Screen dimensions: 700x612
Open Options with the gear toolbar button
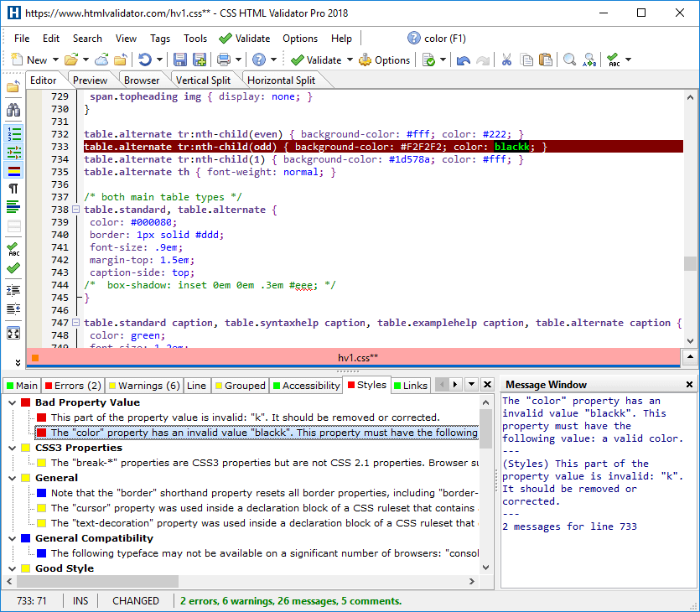[385, 60]
